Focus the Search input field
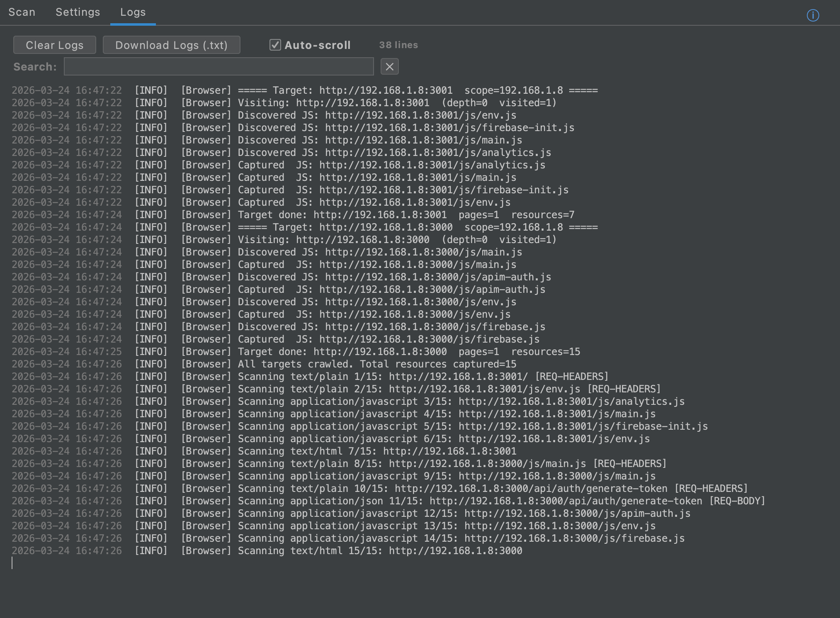The height and width of the screenshot is (618, 840). click(219, 66)
